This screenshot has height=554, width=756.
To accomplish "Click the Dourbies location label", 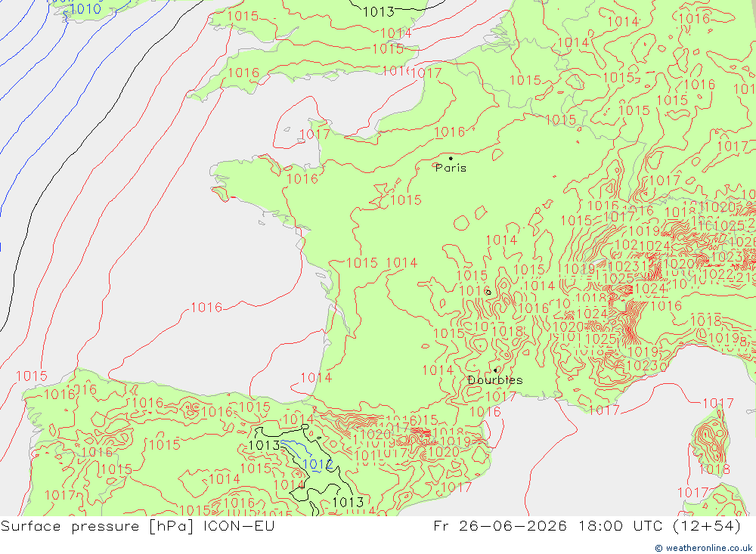I will (494, 380).
